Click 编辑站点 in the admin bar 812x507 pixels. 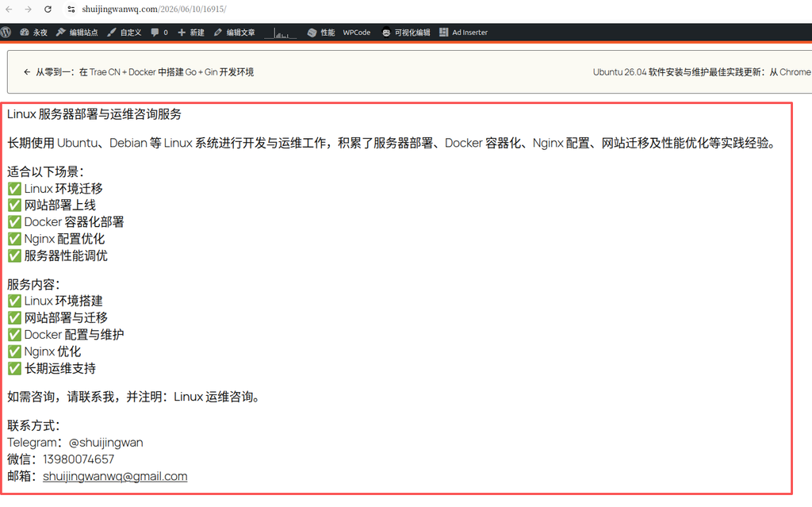pyautogui.click(x=77, y=33)
